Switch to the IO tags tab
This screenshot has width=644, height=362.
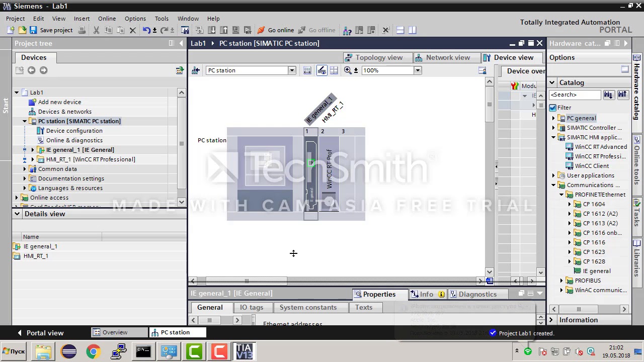252,307
